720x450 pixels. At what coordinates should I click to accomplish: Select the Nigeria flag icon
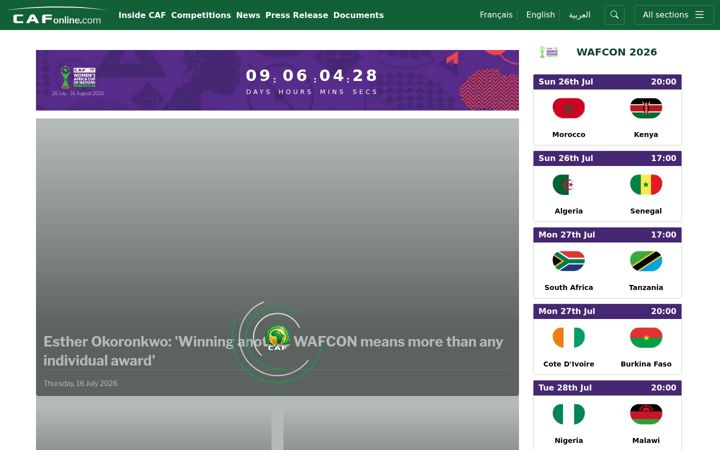click(x=568, y=414)
